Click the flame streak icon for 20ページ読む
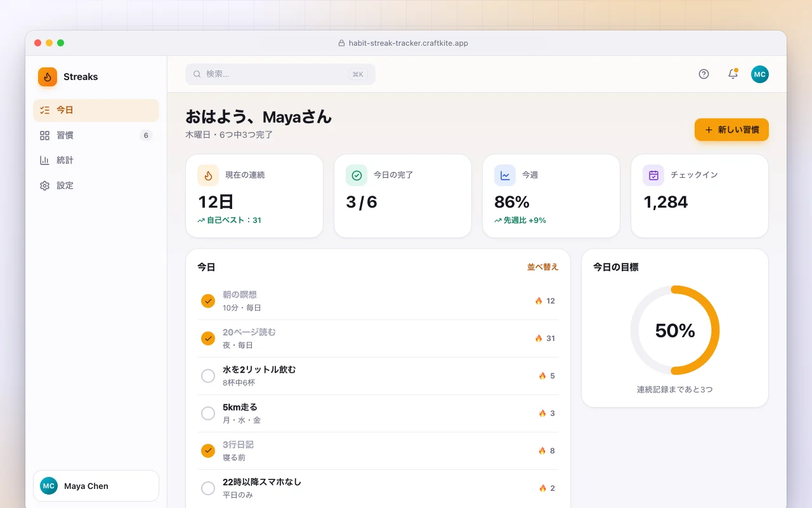This screenshot has height=508, width=812. [539, 338]
